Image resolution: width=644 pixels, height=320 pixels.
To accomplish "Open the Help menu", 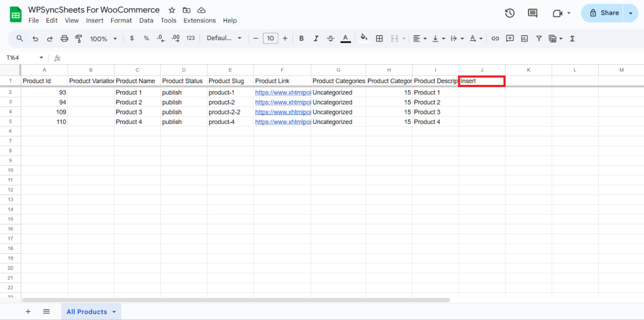I will (x=230, y=21).
